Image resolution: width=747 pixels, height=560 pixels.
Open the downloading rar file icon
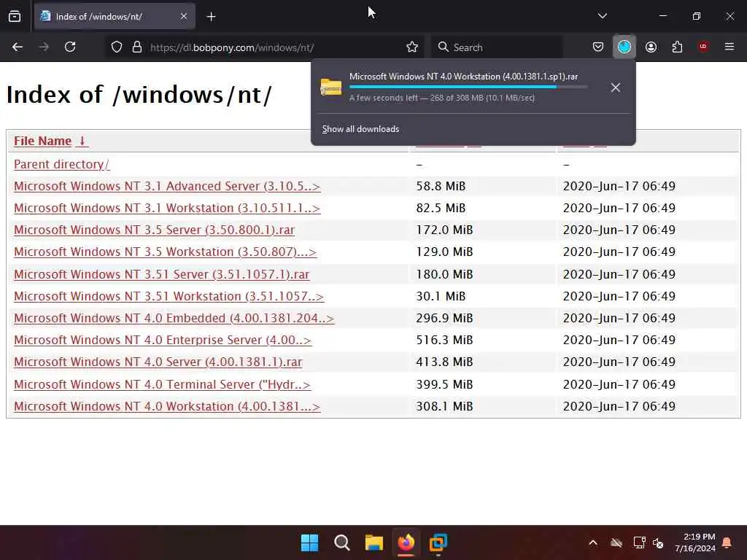pos(330,87)
